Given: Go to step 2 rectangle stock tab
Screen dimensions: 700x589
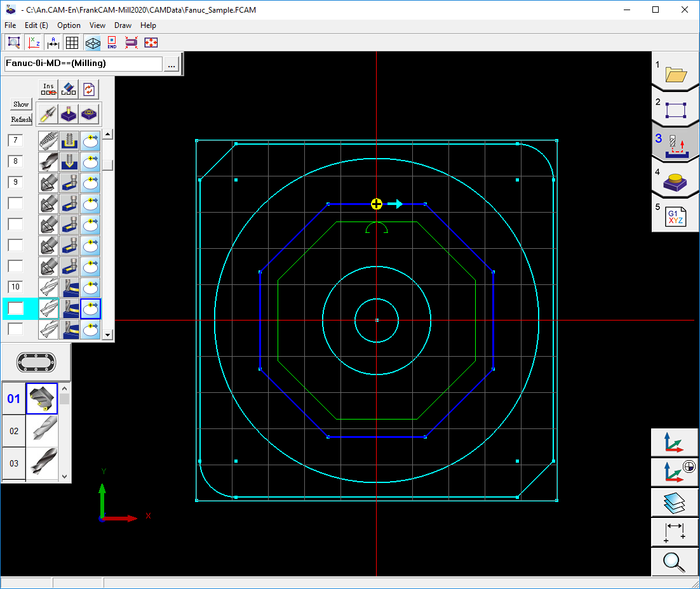Looking at the screenshot, I should tap(675, 109).
